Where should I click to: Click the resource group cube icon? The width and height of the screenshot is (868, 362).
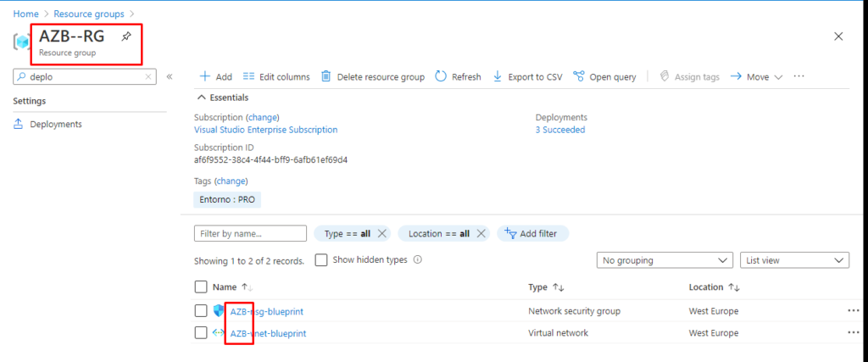[21, 42]
